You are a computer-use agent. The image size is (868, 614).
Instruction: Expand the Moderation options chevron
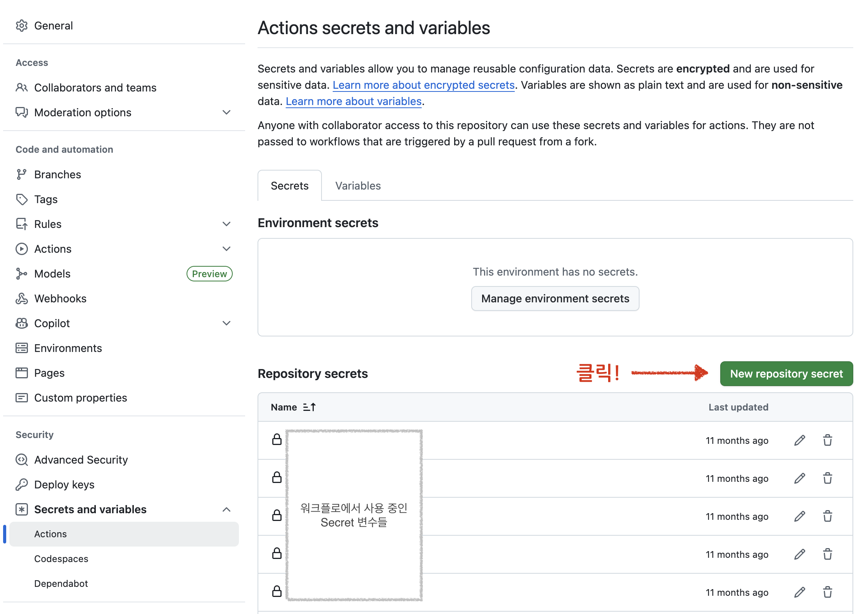pos(227,112)
